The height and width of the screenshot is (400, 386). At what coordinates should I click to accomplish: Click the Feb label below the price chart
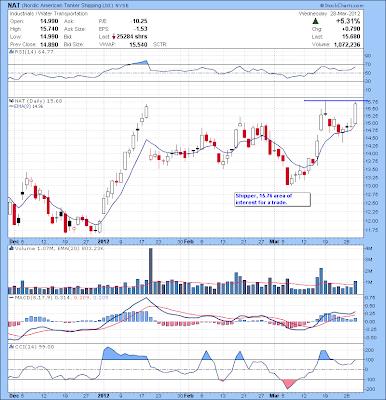pos(189,241)
